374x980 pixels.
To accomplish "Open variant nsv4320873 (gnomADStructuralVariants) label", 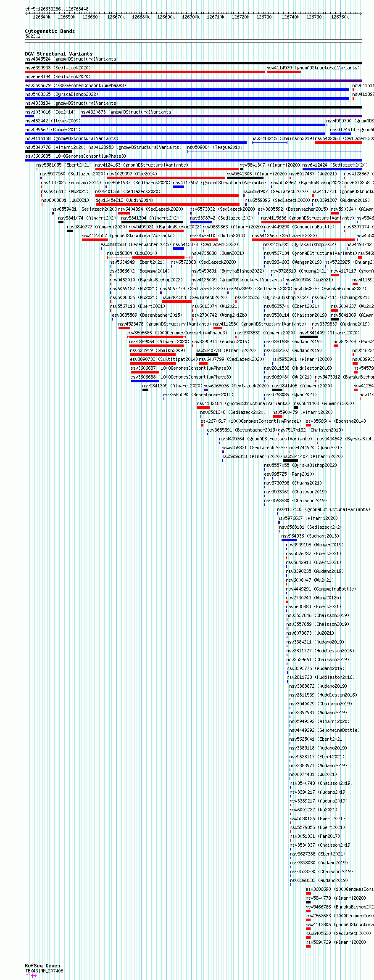I will click(127, 112).
